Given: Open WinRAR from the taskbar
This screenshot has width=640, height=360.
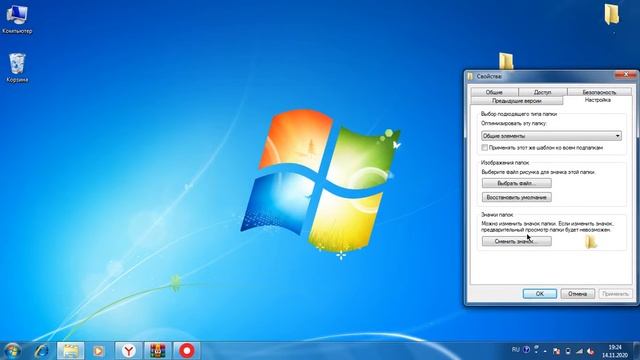Looking at the screenshot, I should [x=158, y=351].
